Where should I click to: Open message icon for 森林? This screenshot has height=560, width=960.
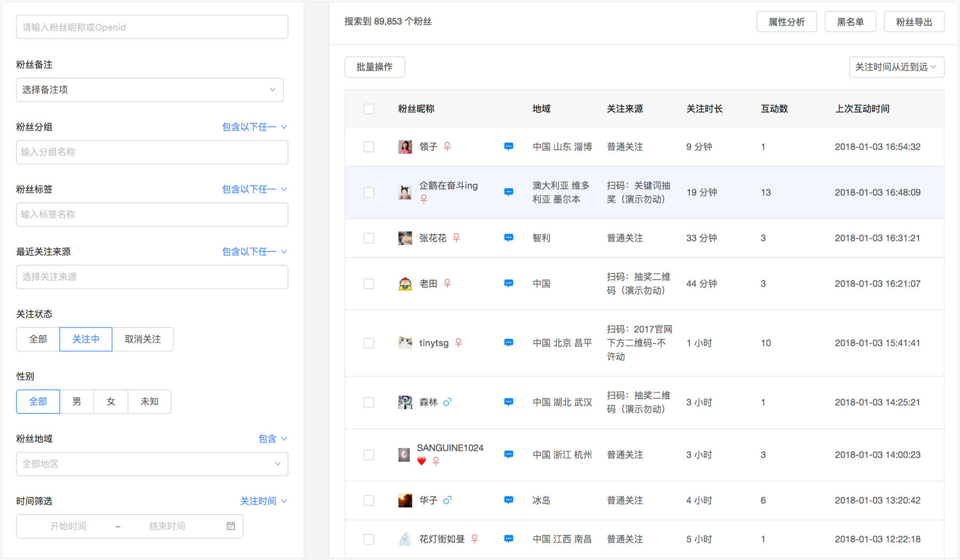click(509, 402)
